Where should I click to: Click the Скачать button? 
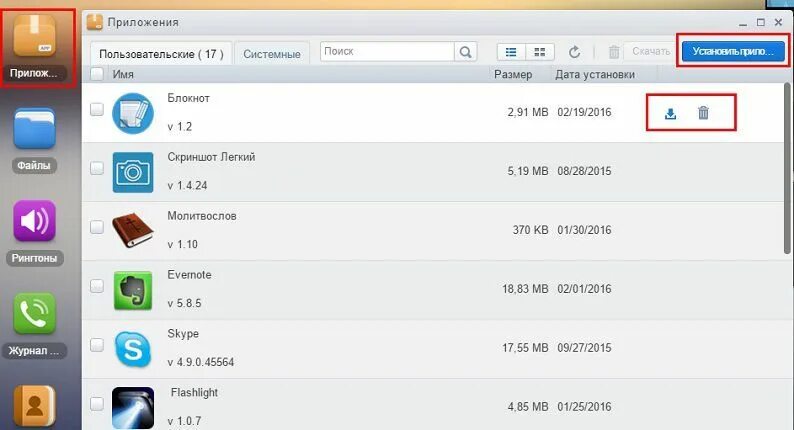tap(651, 51)
